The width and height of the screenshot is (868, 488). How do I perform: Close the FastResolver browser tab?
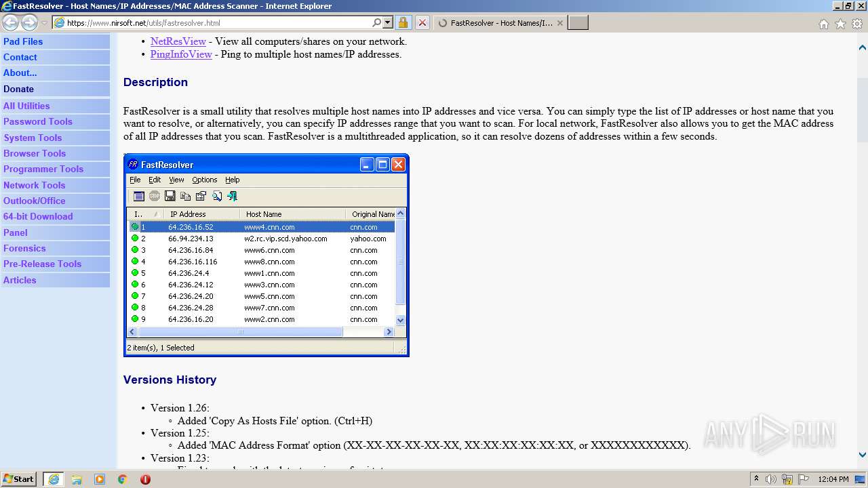tap(559, 22)
